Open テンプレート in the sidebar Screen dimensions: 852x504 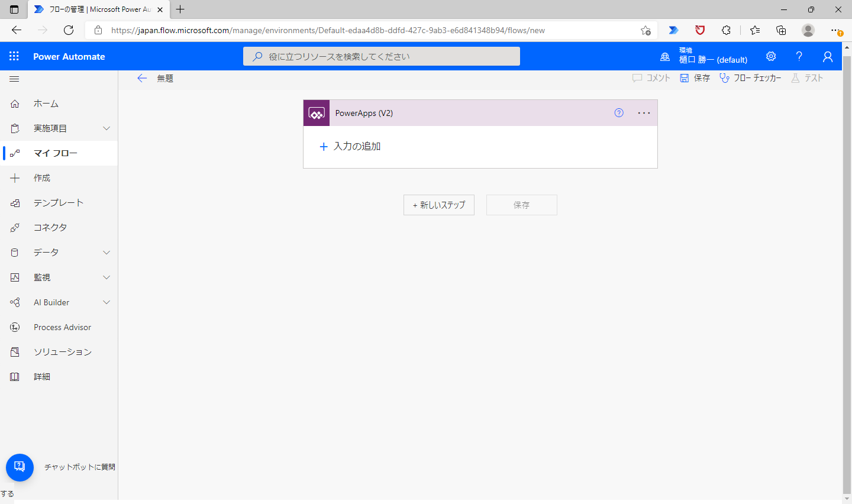click(x=59, y=203)
